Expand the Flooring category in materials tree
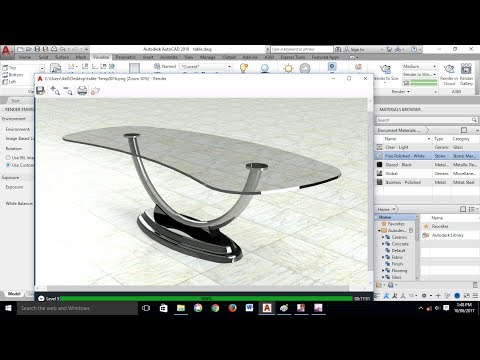This screenshot has width=480, height=360. click(383, 271)
